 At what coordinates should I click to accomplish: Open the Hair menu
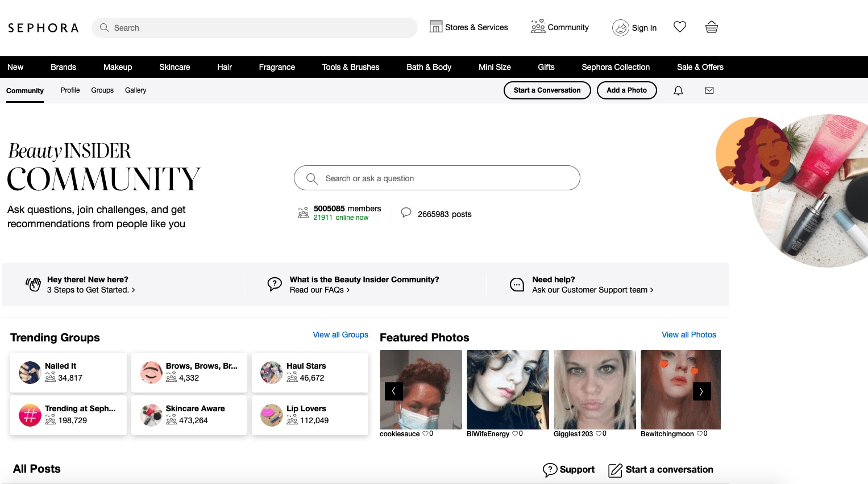(x=225, y=67)
